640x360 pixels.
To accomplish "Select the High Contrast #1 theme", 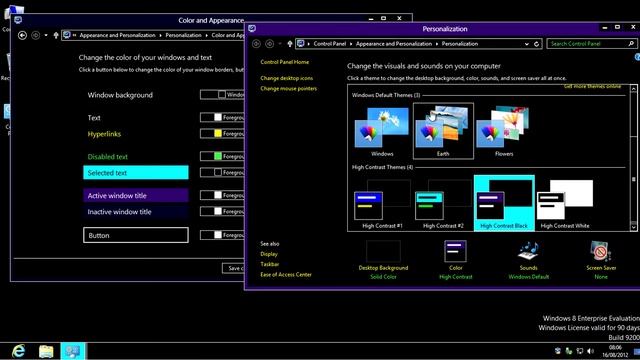I will [382, 203].
